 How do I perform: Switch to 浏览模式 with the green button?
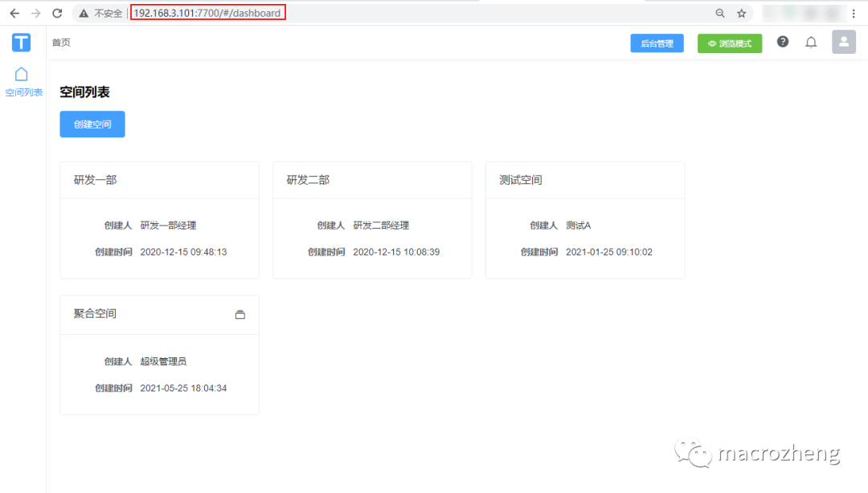(730, 43)
